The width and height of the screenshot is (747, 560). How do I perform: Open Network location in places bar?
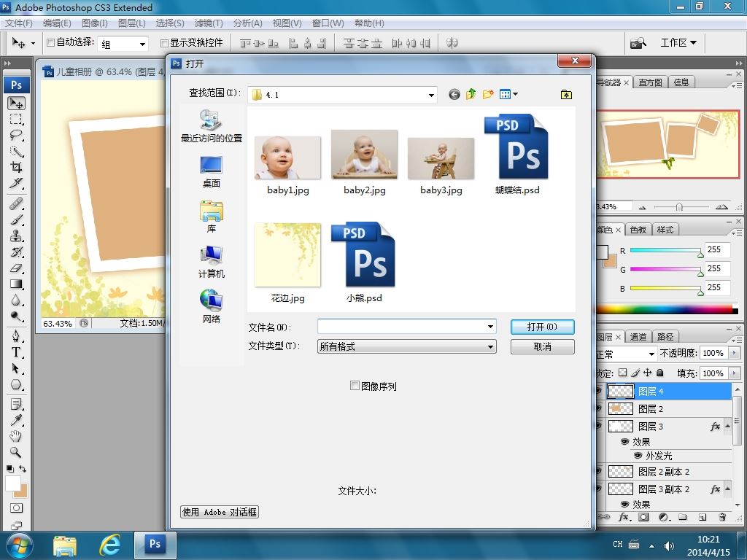click(x=211, y=307)
